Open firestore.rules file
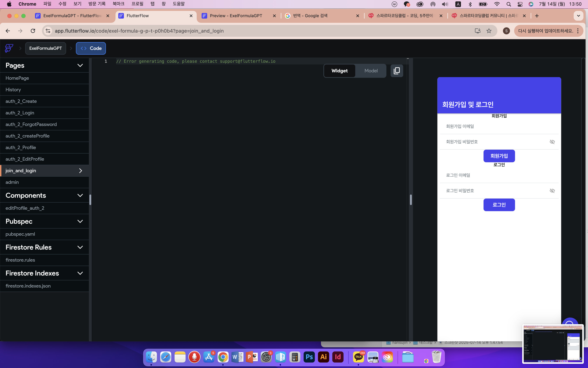 tap(44, 260)
